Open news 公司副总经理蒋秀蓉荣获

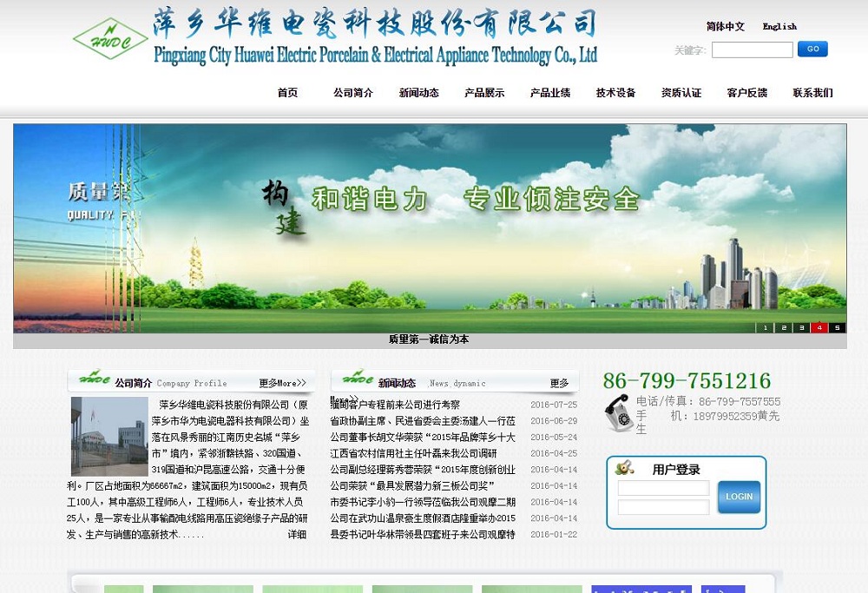pos(423,470)
